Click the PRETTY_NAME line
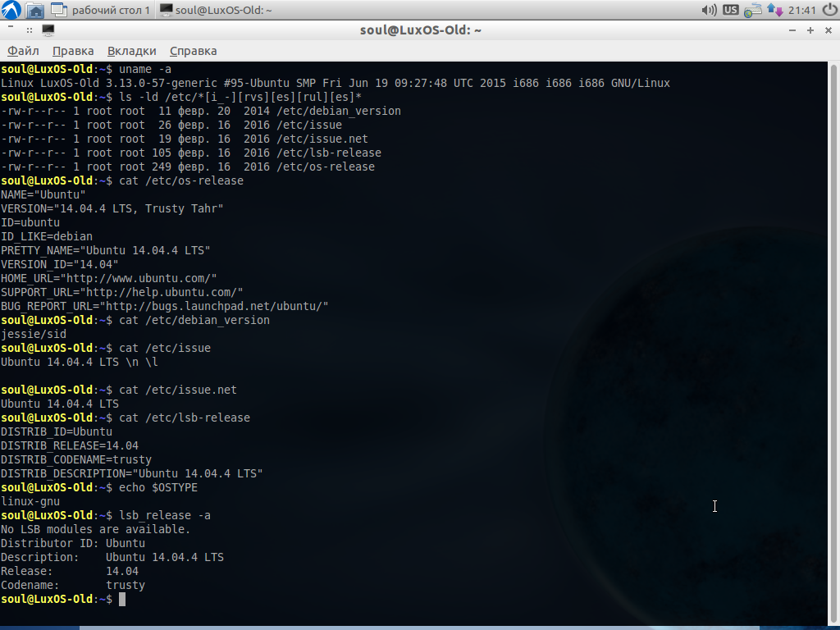840x630 pixels. [106, 250]
